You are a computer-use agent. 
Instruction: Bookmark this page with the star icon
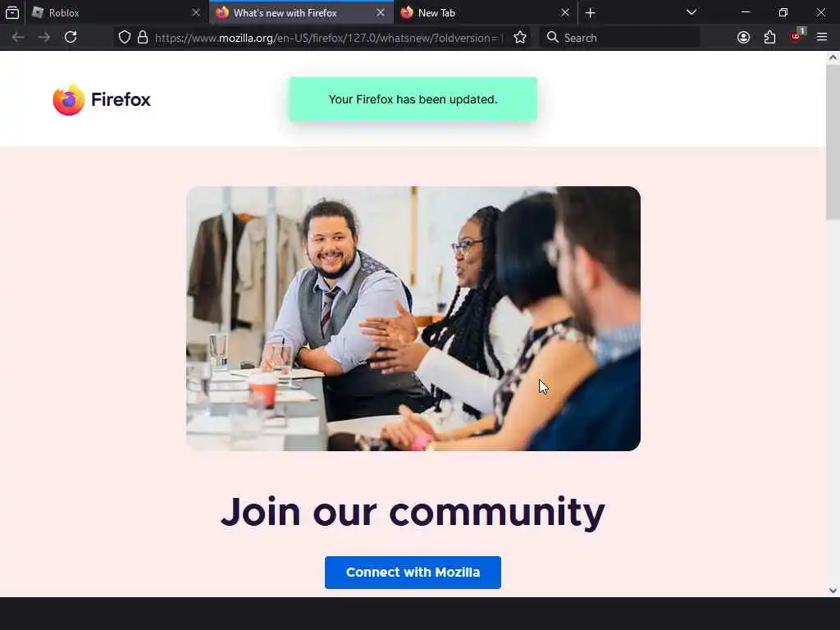519,37
